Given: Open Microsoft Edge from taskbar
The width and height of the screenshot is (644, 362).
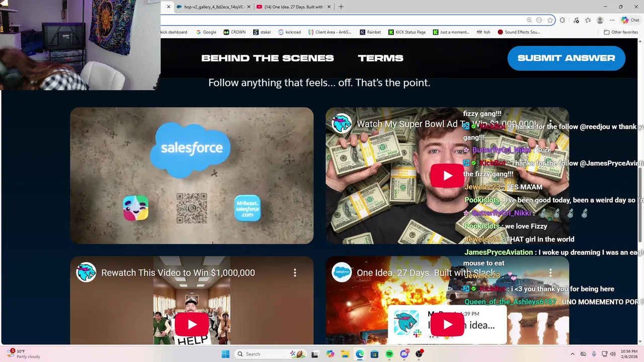Looking at the screenshot, I should [x=360, y=354].
